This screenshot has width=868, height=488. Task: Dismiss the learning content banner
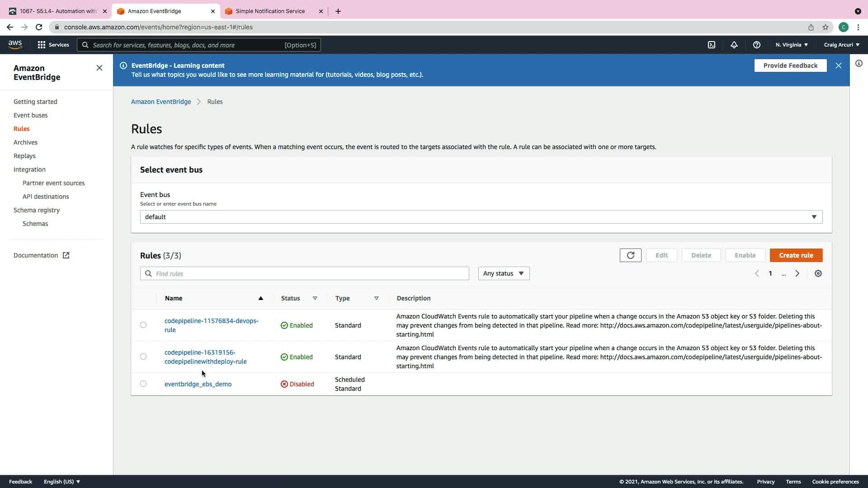(839, 66)
